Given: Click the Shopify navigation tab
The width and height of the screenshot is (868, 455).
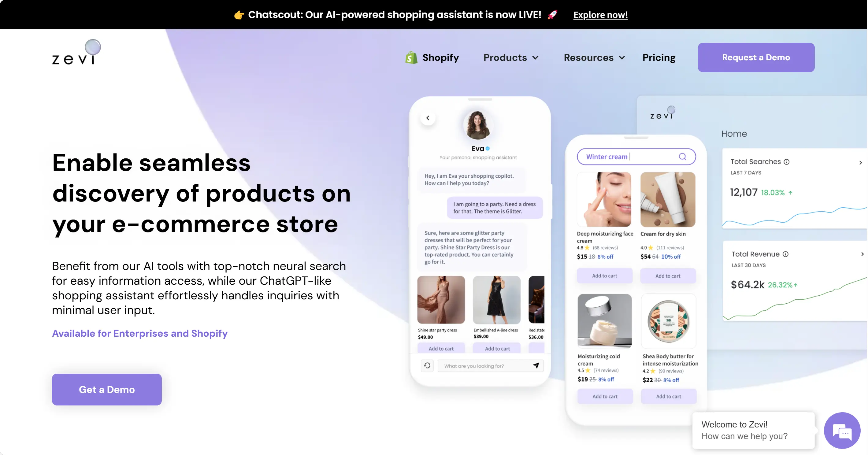Looking at the screenshot, I should pos(432,57).
